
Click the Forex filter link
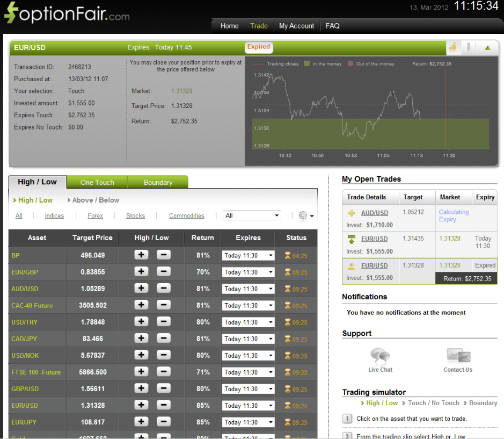[95, 215]
